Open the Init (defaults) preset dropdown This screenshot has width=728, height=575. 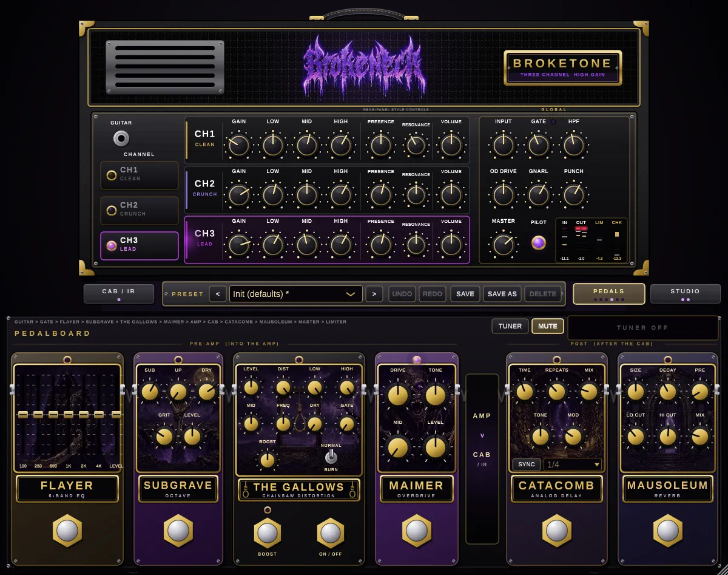tap(296, 294)
